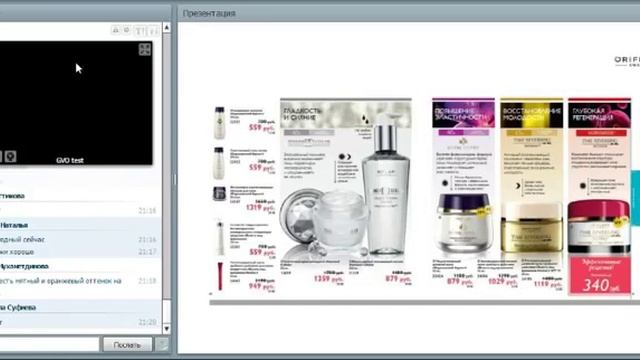Image resolution: width=640 pixels, height=360 pixels.
Task: Click chat sender name Наталья
Action: pyautogui.click(x=14, y=225)
